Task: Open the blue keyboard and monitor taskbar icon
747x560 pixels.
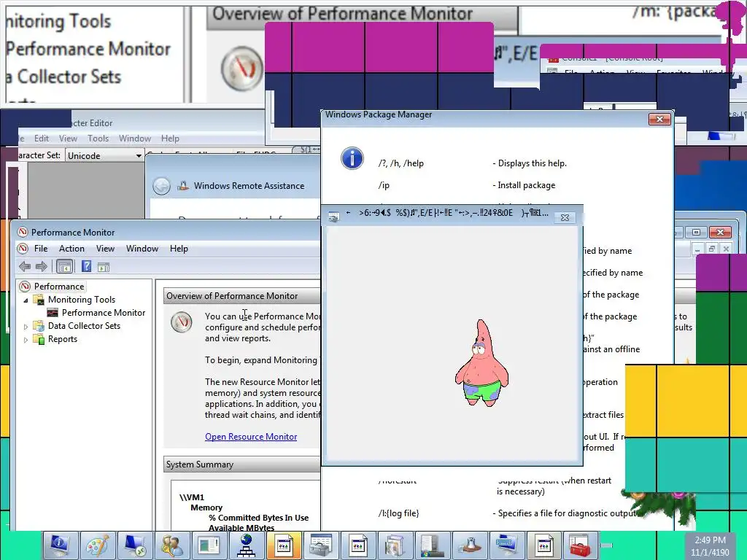Action: (506, 545)
